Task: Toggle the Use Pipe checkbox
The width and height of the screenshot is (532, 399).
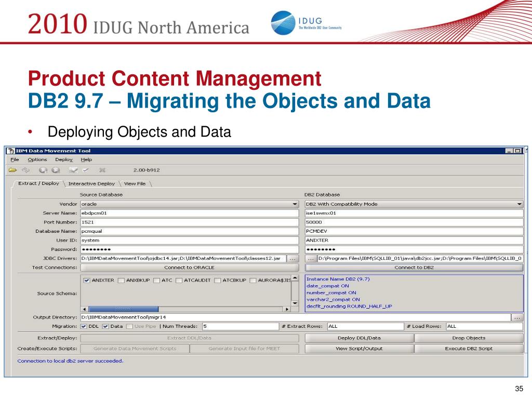Action: [129, 326]
